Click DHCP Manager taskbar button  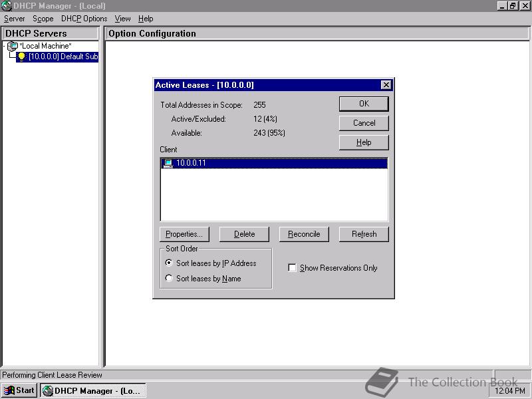[x=93, y=390]
